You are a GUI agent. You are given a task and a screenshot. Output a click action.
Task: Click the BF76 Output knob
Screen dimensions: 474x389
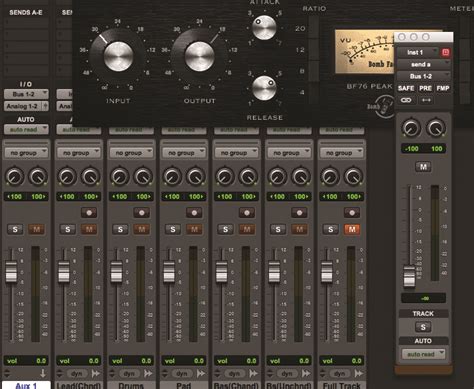pos(199,56)
